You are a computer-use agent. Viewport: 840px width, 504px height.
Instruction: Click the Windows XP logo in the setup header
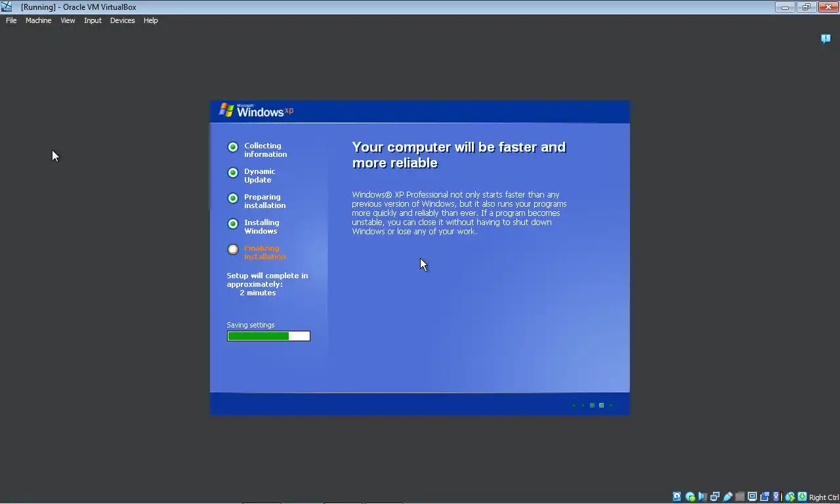(x=256, y=110)
